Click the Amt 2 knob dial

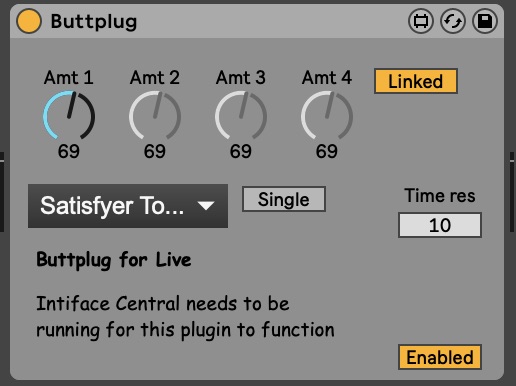pos(155,115)
